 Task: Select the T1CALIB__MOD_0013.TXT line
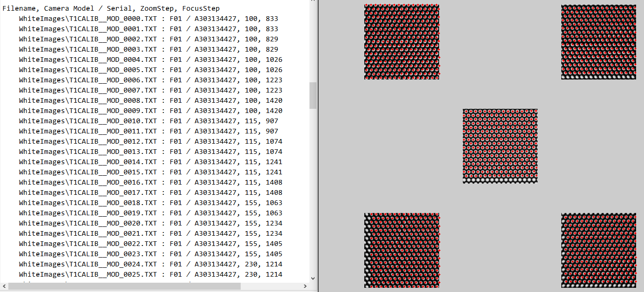tap(151, 152)
